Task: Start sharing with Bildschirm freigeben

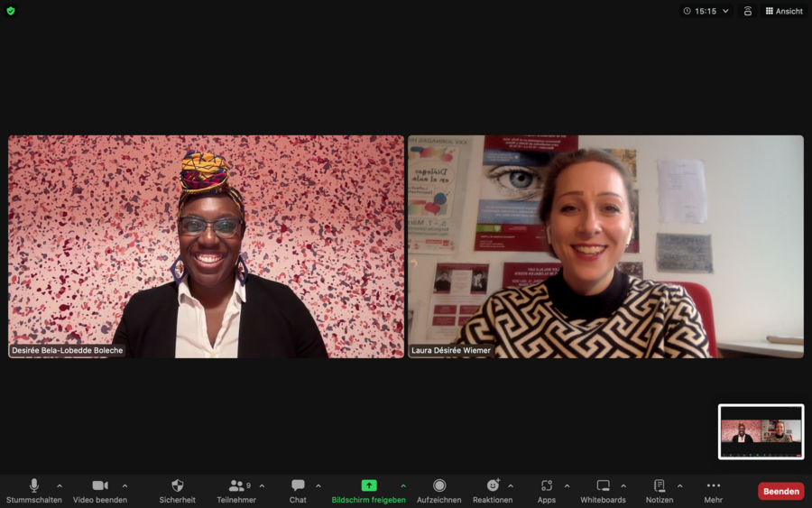Action: pos(368,485)
